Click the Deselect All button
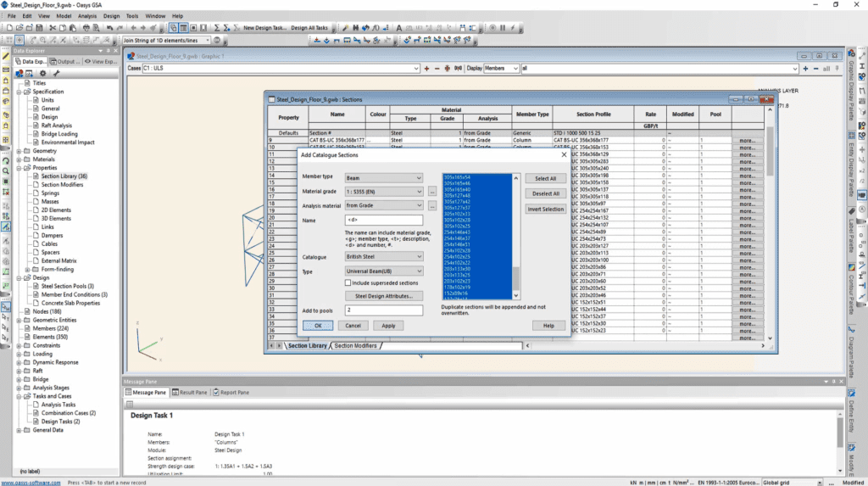 pos(545,194)
